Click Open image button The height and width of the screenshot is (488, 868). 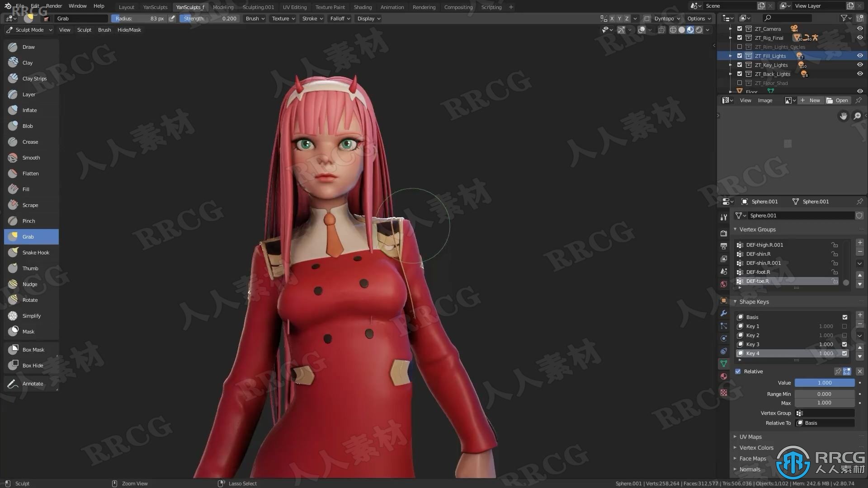837,100
